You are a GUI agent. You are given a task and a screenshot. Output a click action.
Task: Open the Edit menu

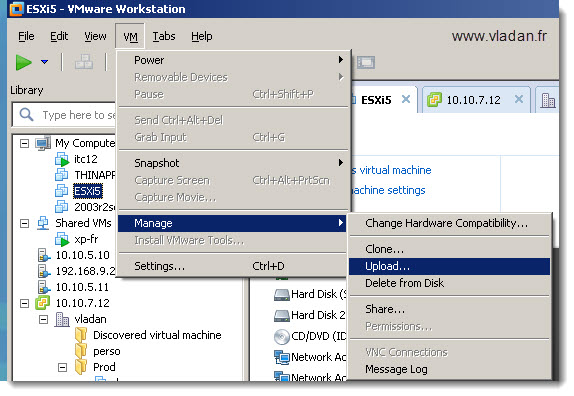pos(59,36)
